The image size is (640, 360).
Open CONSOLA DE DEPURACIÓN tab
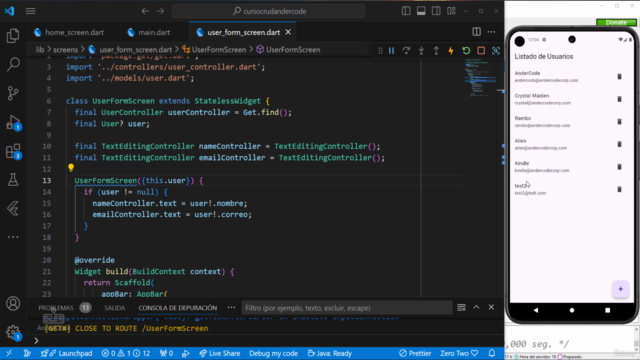[178, 308]
